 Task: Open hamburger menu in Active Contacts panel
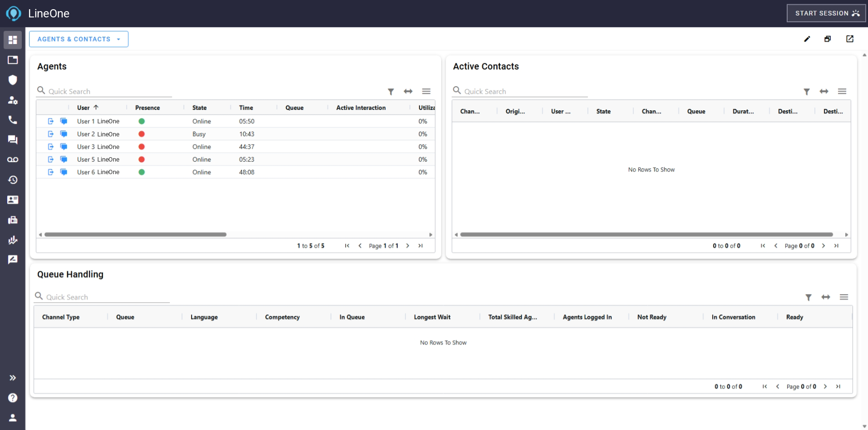[842, 91]
